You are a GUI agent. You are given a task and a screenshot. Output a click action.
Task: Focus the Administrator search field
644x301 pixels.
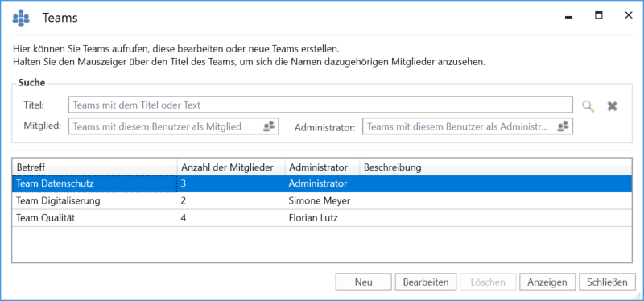[x=468, y=126]
